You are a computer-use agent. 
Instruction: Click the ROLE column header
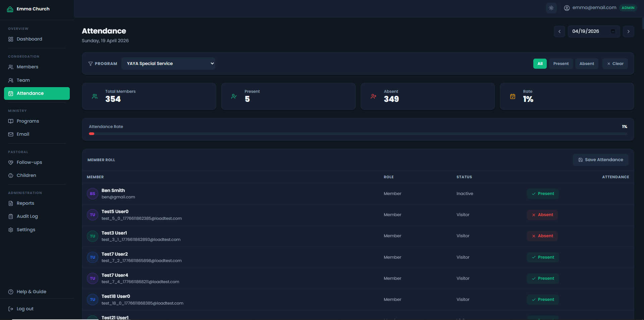coord(389,177)
